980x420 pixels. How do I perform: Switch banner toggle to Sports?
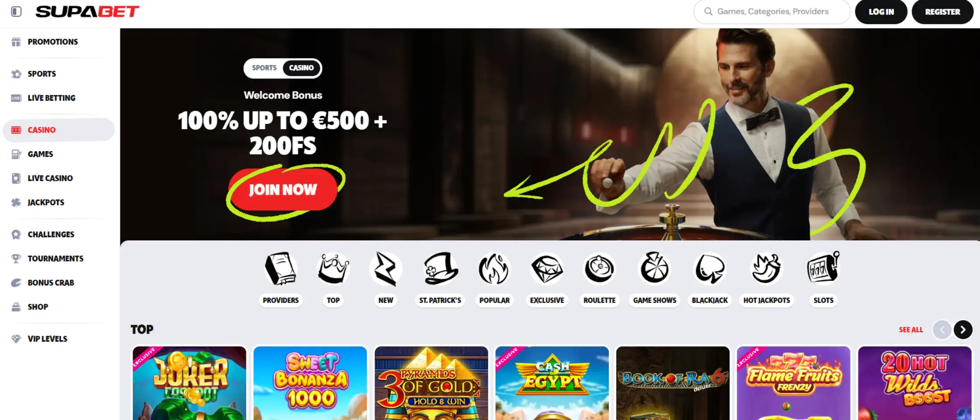(x=264, y=68)
